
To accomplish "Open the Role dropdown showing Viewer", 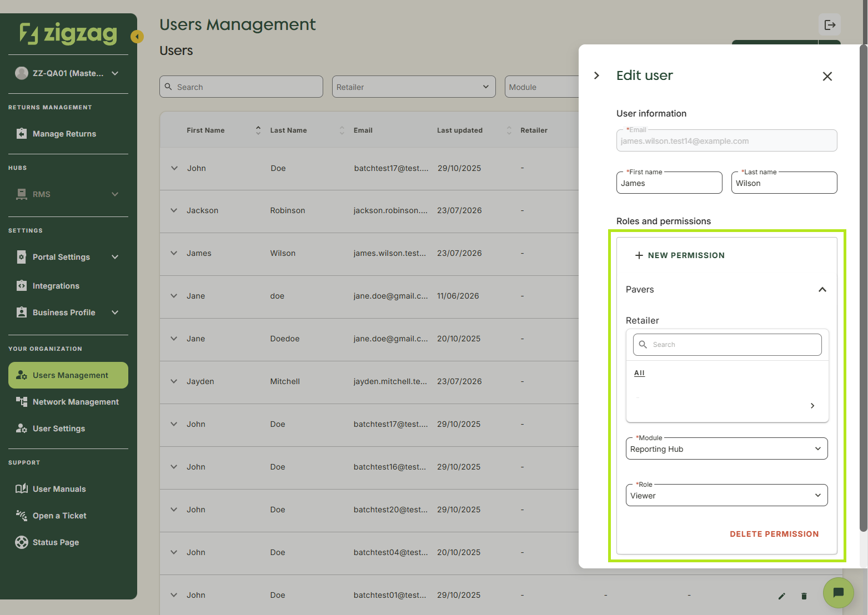I will (x=727, y=495).
